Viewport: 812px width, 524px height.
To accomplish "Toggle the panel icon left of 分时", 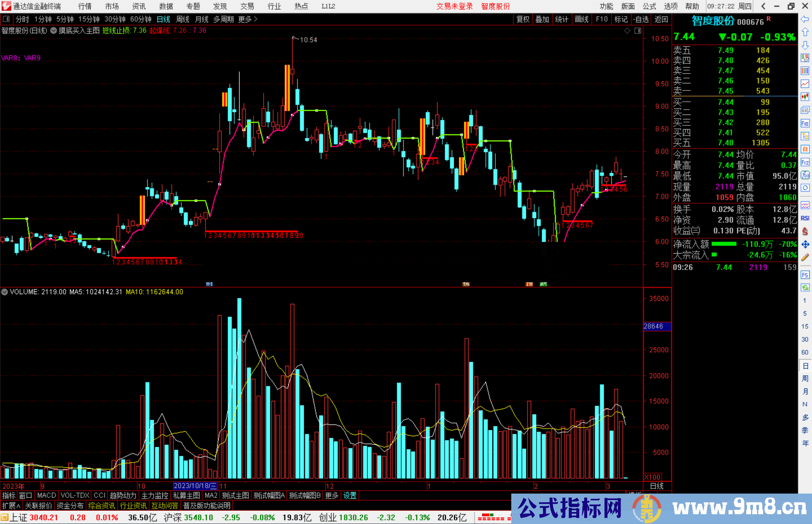I will pyautogui.click(x=6, y=19).
